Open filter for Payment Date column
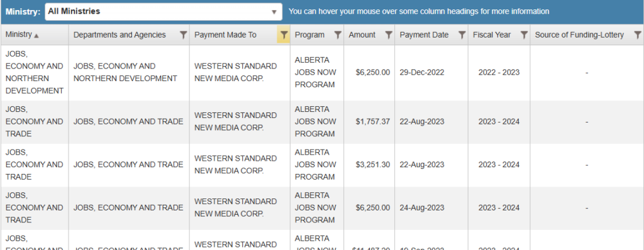The image size is (644, 250). coord(462,35)
